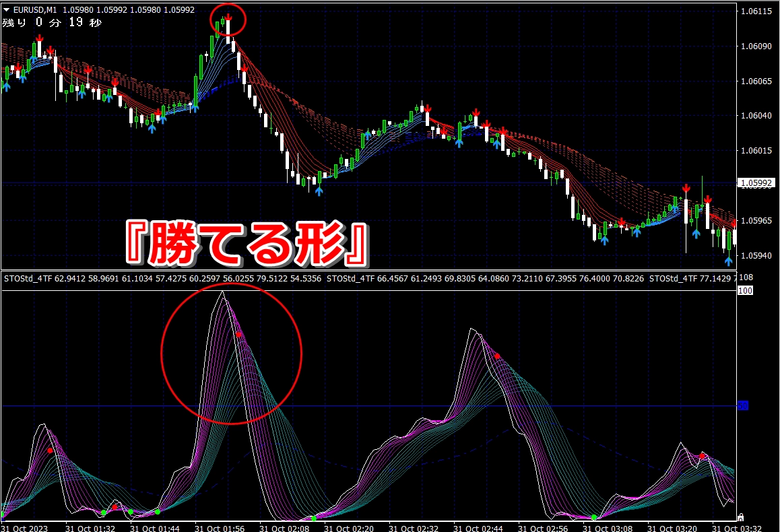
Task: Click the triangle icon beside EURUSD,M1
Action: (x=7, y=9)
